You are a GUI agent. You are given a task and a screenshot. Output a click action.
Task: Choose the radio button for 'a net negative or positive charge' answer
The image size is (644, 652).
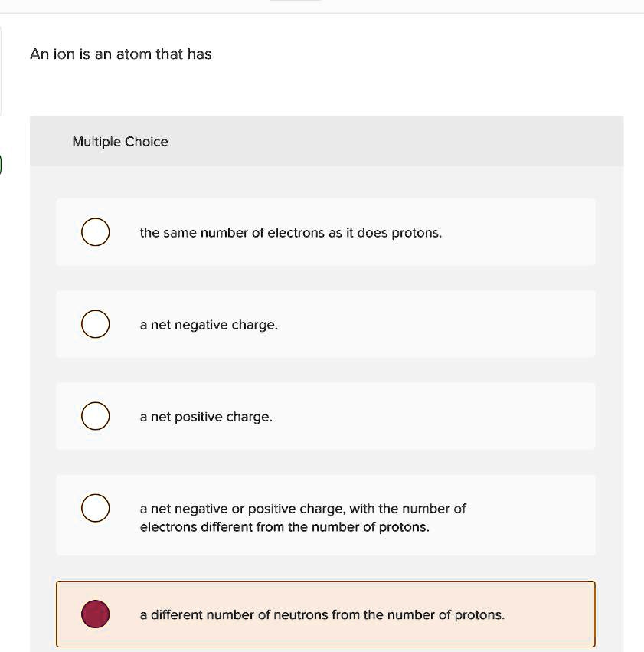[95, 507]
